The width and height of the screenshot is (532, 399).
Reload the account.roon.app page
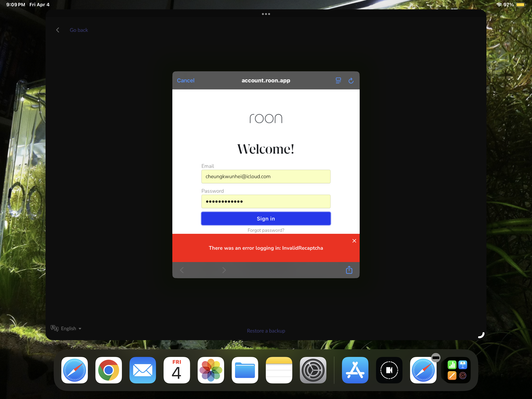pos(351,80)
